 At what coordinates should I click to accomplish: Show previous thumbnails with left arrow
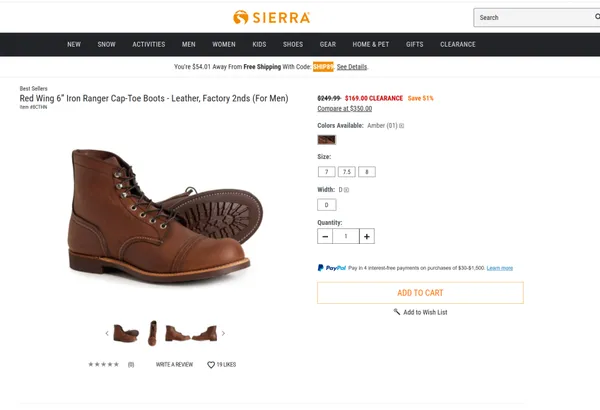click(107, 333)
